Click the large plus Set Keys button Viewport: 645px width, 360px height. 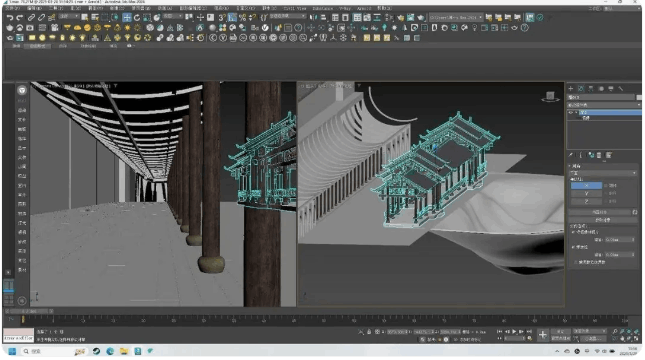click(543, 335)
